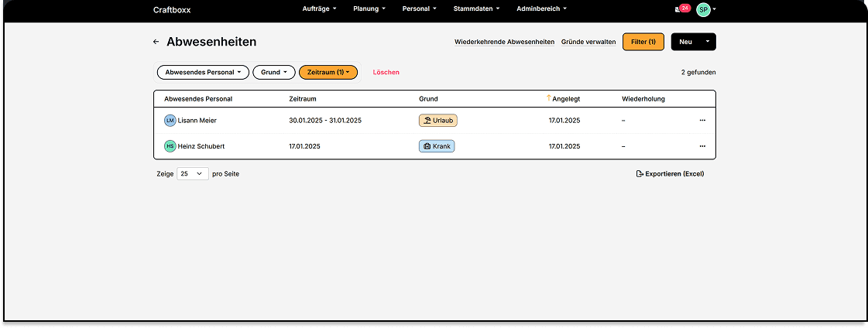Click the LM avatar of Lisann Meier
868x328 pixels.
point(170,120)
